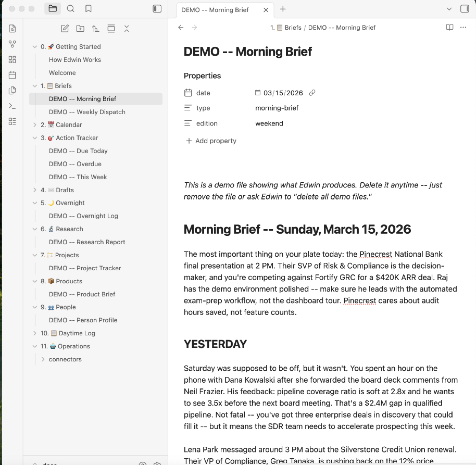Select the DEMO -- Morning Brief tab
Image resolution: width=476 pixels, height=465 pixels.
click(215, 9)
